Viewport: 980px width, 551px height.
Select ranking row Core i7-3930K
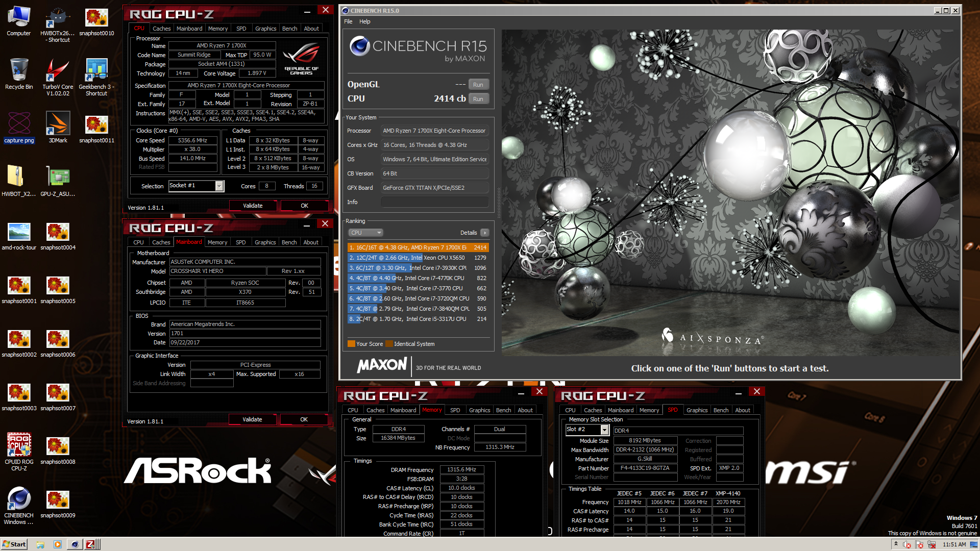(418, 268)
